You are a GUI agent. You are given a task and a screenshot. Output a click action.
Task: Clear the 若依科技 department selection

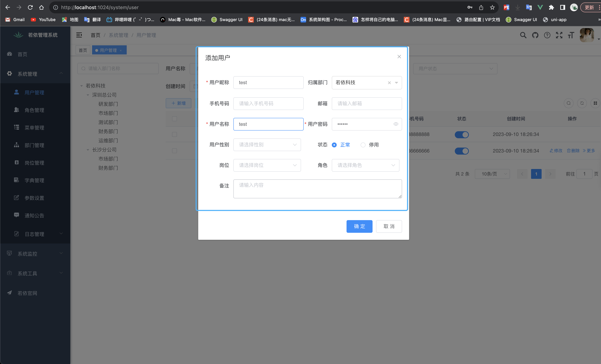click(389, 83)
